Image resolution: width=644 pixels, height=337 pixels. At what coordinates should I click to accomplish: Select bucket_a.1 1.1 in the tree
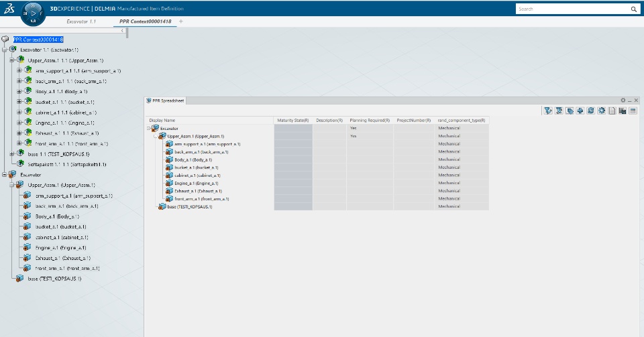pos(65,102)
